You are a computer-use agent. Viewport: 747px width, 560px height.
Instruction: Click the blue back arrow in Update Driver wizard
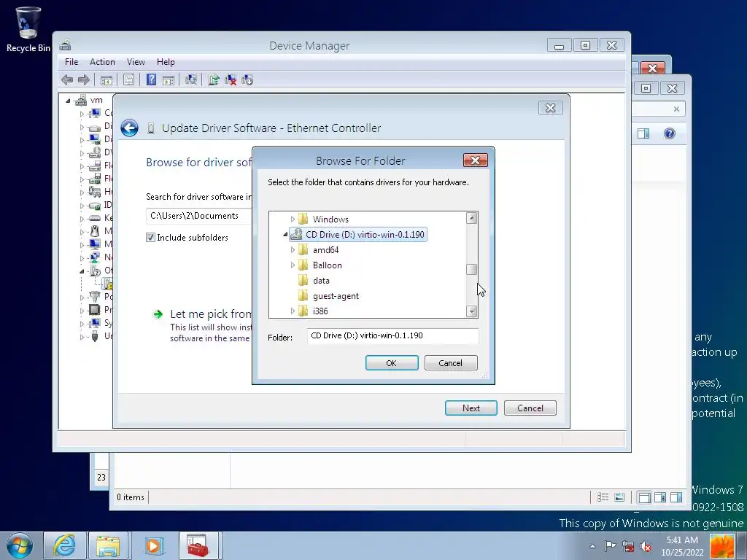pyautogui.click(x=130, y=128)
